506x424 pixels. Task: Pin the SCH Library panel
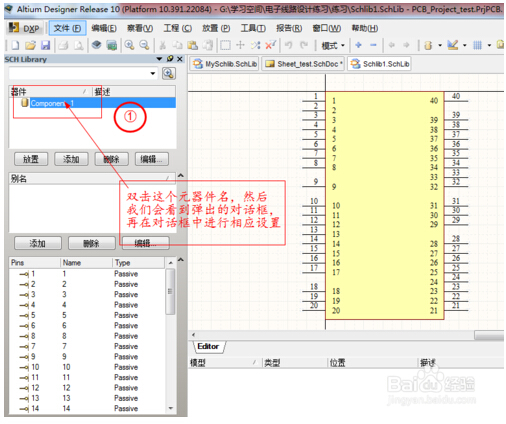point(170,59)
